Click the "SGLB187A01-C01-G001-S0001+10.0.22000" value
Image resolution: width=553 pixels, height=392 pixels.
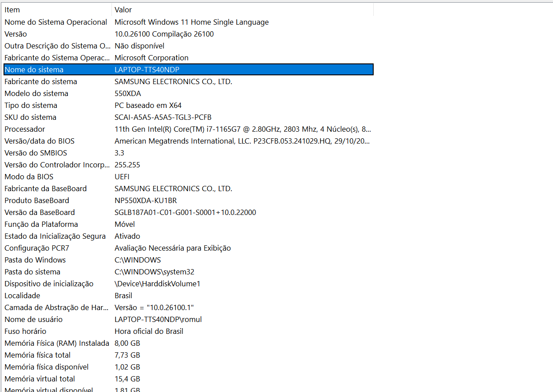[185, 212]
